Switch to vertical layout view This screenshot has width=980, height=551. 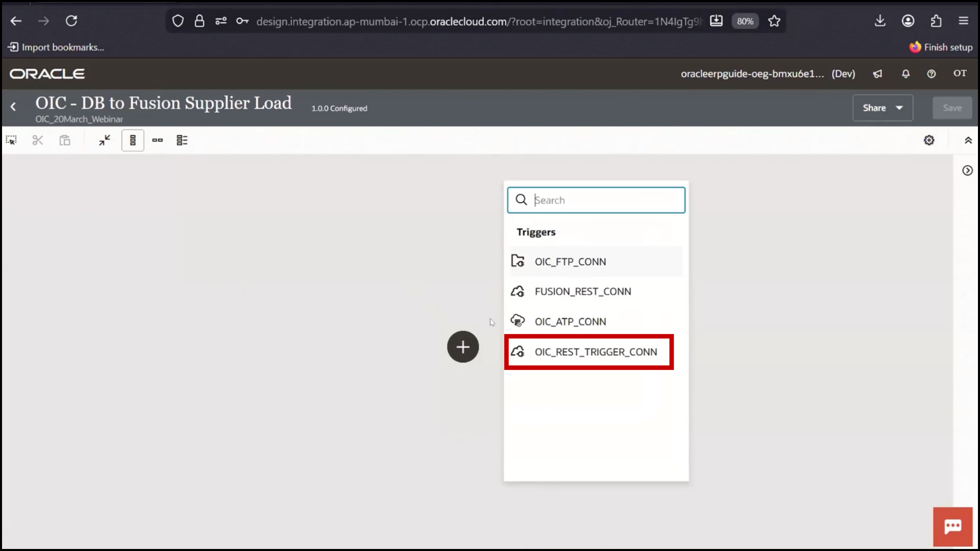(133, 140)
